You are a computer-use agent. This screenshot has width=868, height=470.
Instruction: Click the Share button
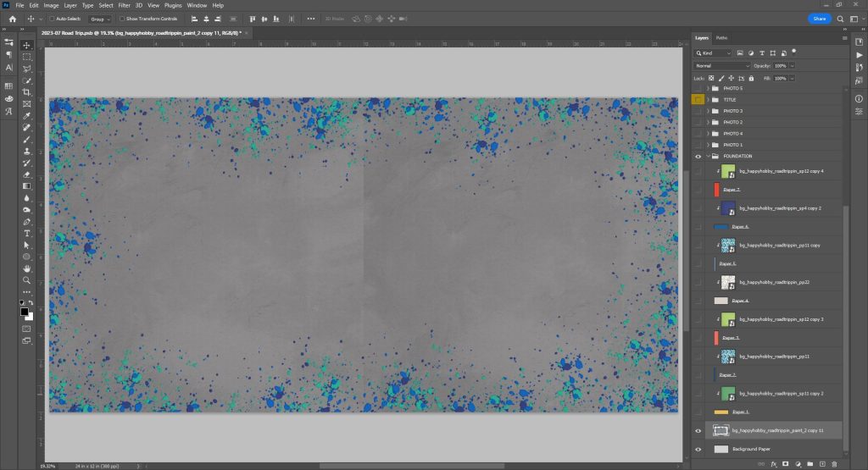(x=819, y=18)
